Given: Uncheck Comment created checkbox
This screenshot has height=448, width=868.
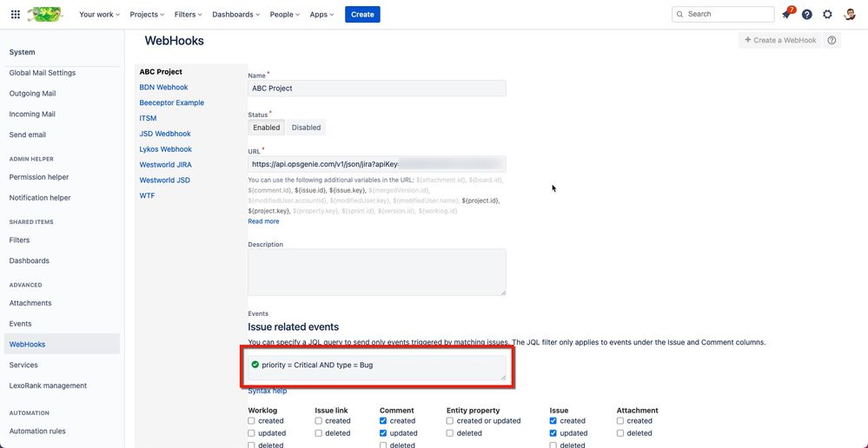Looking at the screenshot, I should [384, 421].
